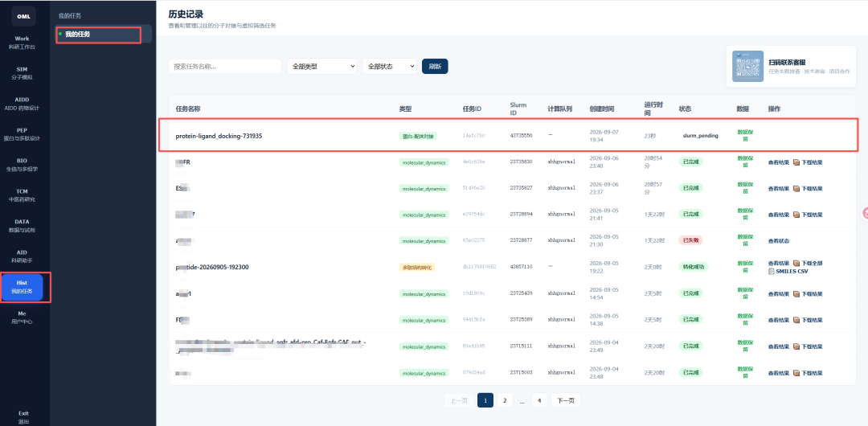Download results for Slurm job 23735827
Image resolution: width=868 pixels, height=426 pixels.
[x=808, y=188]
